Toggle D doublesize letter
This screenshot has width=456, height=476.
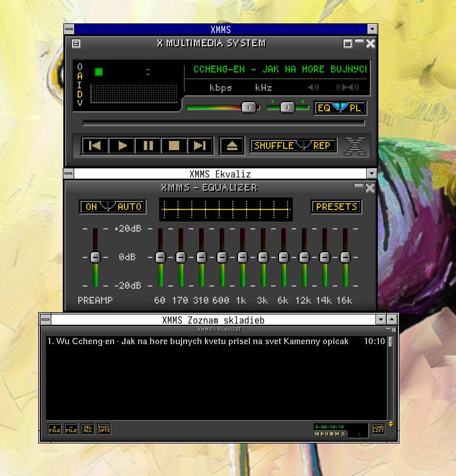point(80,94)
